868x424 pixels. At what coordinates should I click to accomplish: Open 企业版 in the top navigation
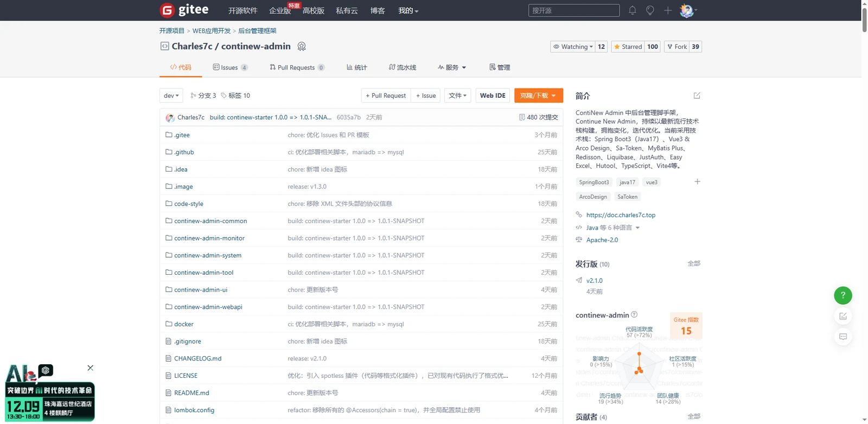click(x=280, y=10)
